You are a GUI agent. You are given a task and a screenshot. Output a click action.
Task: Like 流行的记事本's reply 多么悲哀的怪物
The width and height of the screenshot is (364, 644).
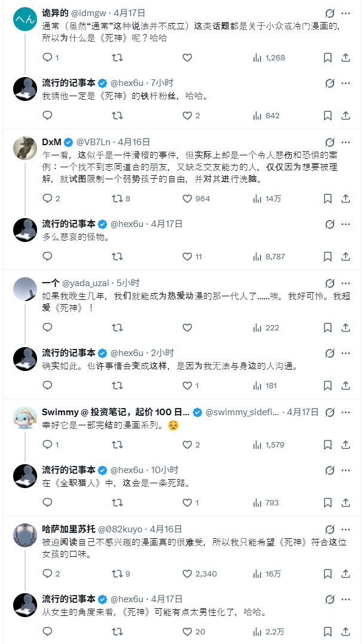(x=187, y=256)
